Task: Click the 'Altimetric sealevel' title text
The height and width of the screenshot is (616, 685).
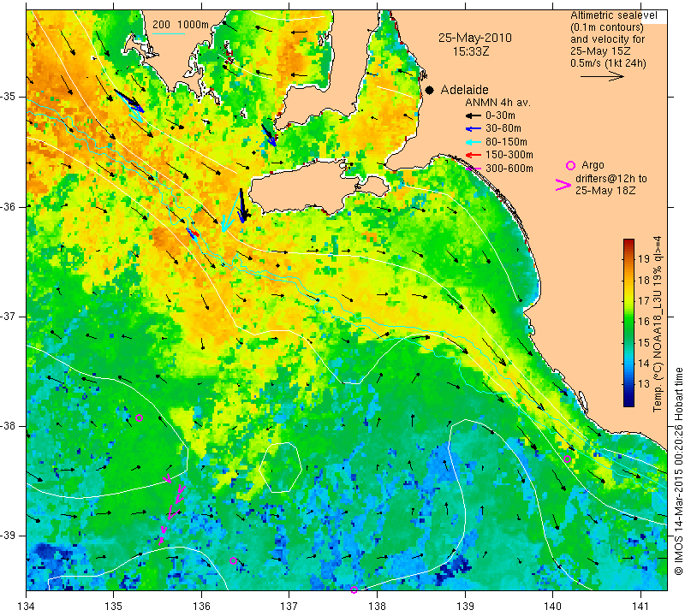Action: coord(613,15)
